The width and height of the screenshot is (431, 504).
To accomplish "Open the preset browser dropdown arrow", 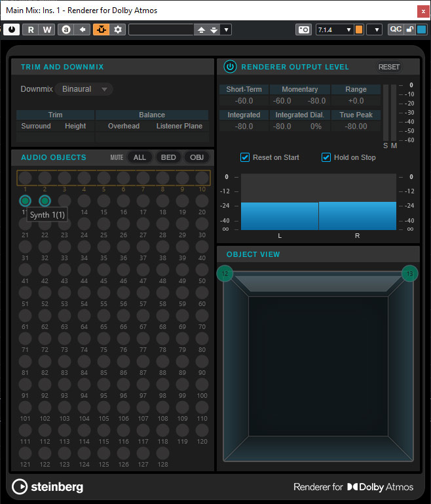I will coord(226,29).
